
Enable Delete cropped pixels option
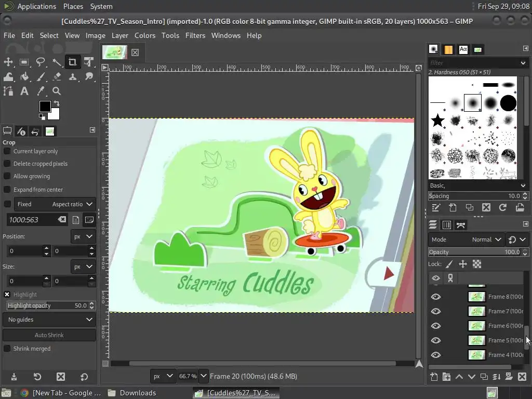click(x=7, y=164)
